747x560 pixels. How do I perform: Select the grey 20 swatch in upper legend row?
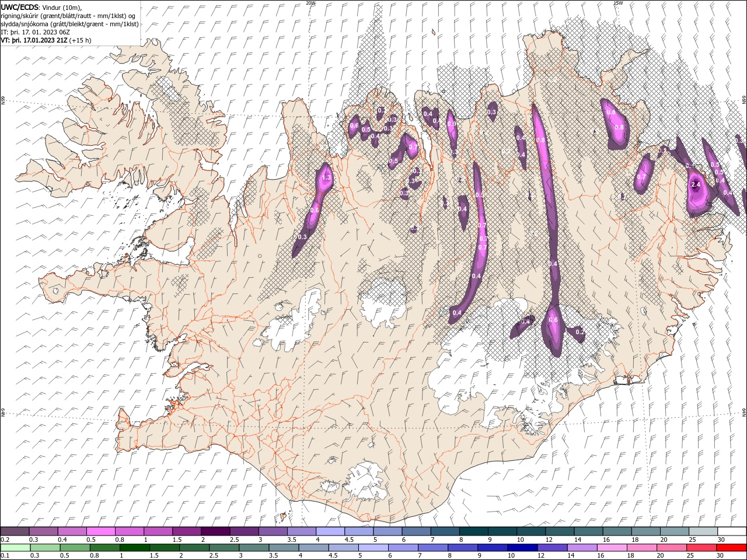tap(675, 531)
